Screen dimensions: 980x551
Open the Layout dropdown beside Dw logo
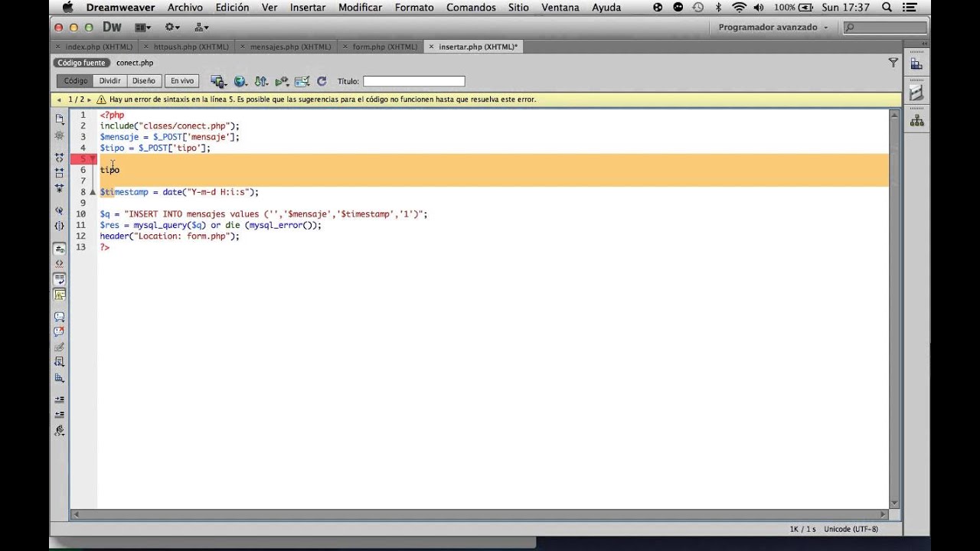tap(143, 27)
